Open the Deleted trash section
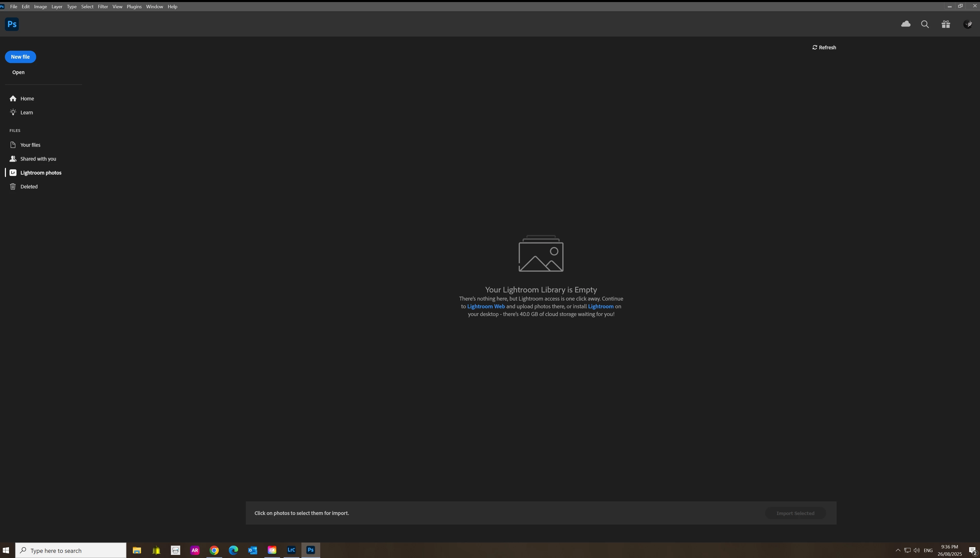Image resolution: width=980 pixels, height=558 pixels. point(29,187)
